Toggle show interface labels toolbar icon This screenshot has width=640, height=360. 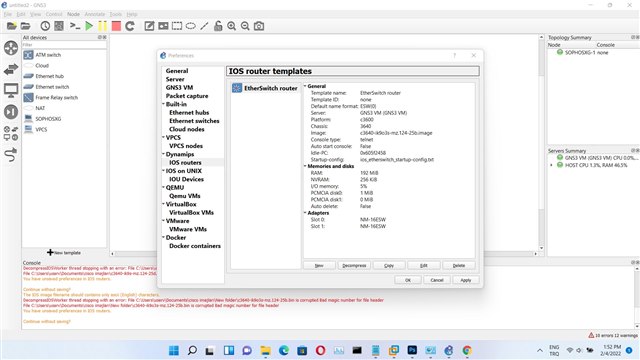[x=59, y=26]
